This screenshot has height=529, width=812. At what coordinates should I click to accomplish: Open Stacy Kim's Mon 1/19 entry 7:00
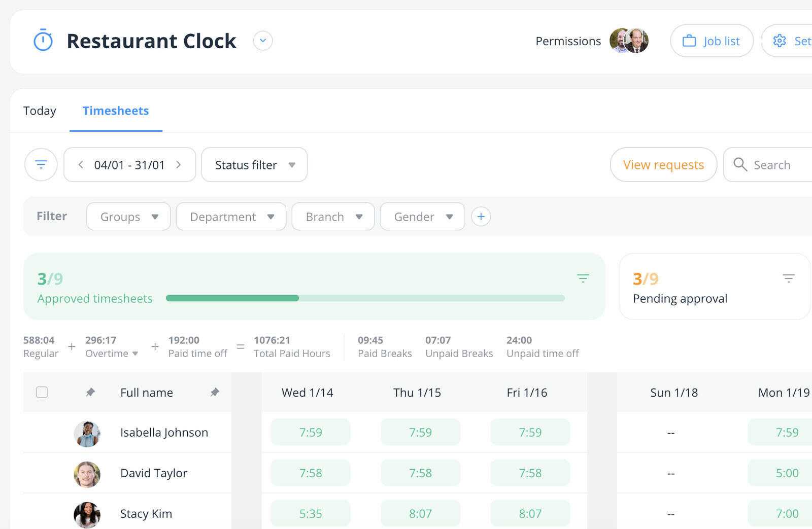[780, 513]
